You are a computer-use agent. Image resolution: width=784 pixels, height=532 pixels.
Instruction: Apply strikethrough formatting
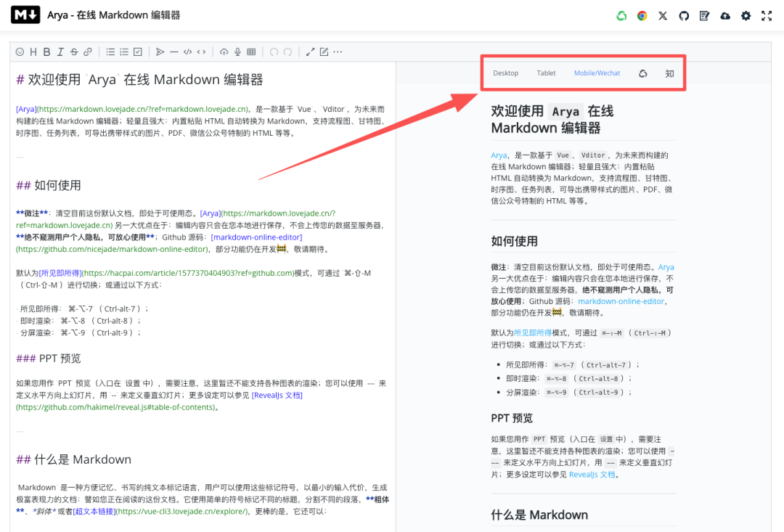(x=74, y=52)
